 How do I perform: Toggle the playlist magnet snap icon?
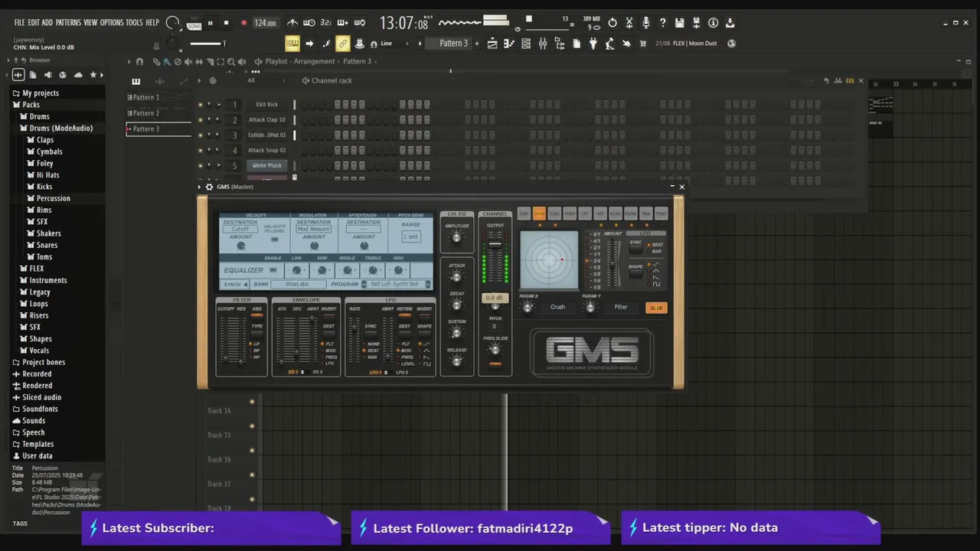139,61
